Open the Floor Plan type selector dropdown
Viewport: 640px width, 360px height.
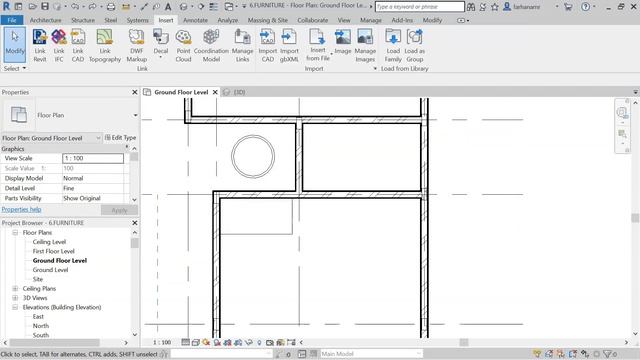point(135,115)
